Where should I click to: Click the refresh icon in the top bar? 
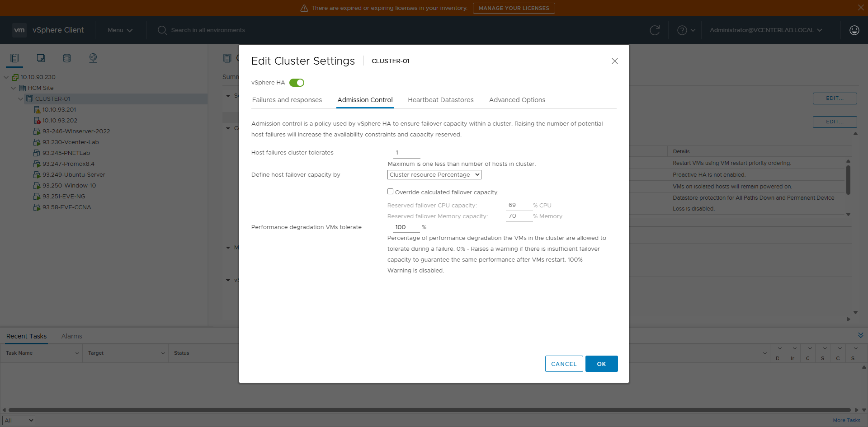click(655, 30)
